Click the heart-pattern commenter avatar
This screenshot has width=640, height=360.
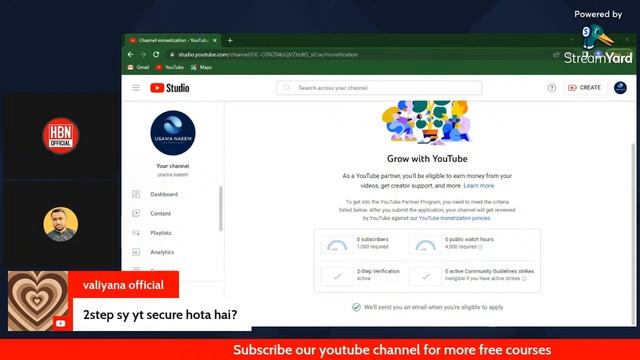[38, 301]
